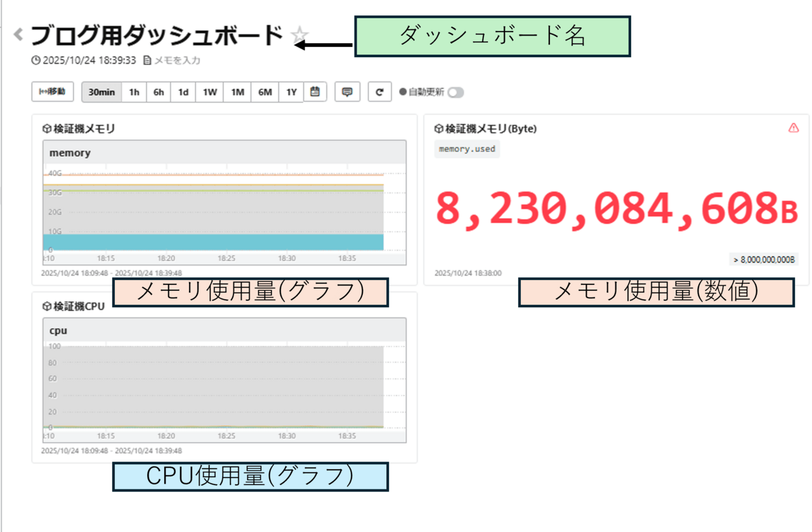
Task: Click the cube icon beside 検証機CPU title
Action: [46, 307]
